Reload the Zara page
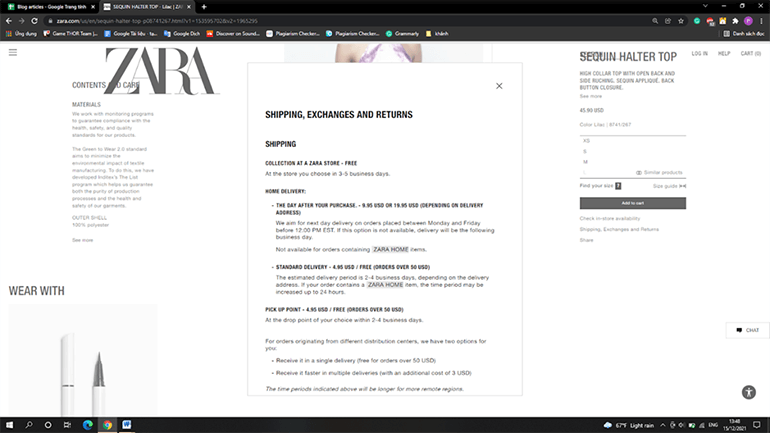 click(34, 21)
